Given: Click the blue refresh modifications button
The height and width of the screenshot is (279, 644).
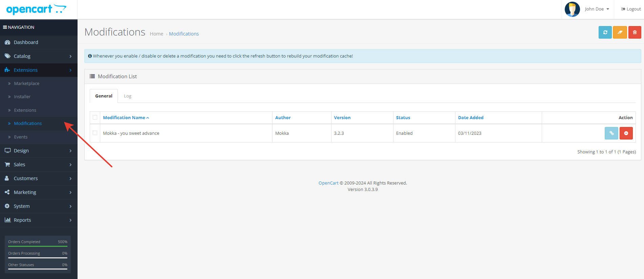Looking at the screenshot, I should [x=605, y=33].
